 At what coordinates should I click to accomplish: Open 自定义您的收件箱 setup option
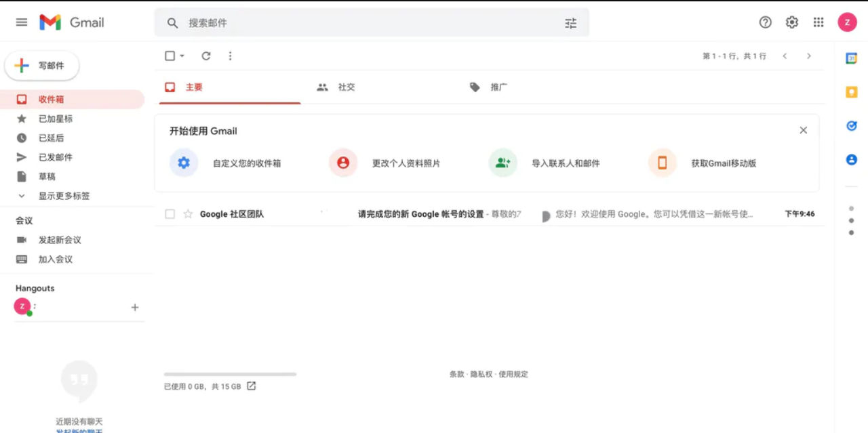[246, 163]
